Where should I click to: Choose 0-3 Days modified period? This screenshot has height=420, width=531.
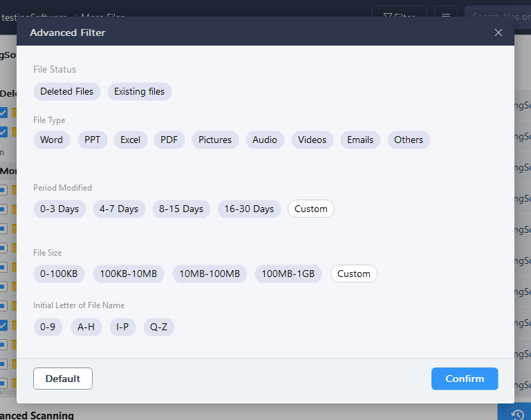pos(59,209)
